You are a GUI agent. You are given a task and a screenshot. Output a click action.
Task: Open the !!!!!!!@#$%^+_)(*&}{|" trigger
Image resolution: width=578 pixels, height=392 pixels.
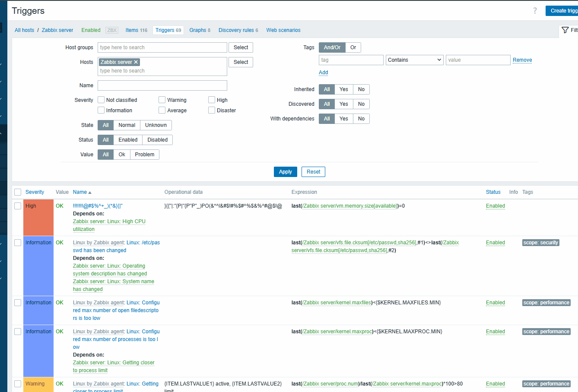pyautogui.click(x=98, y=206)
